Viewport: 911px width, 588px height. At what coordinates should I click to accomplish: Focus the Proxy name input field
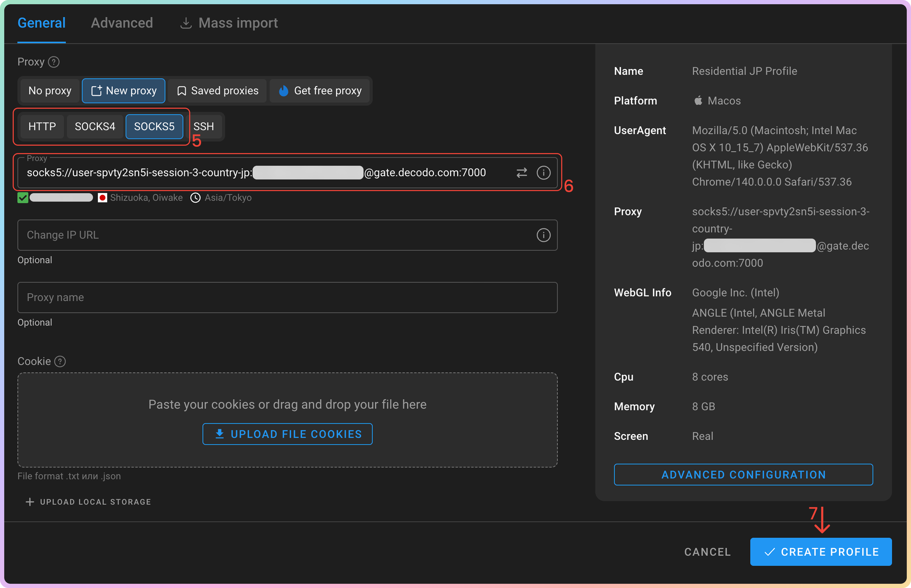click(287, 297)
